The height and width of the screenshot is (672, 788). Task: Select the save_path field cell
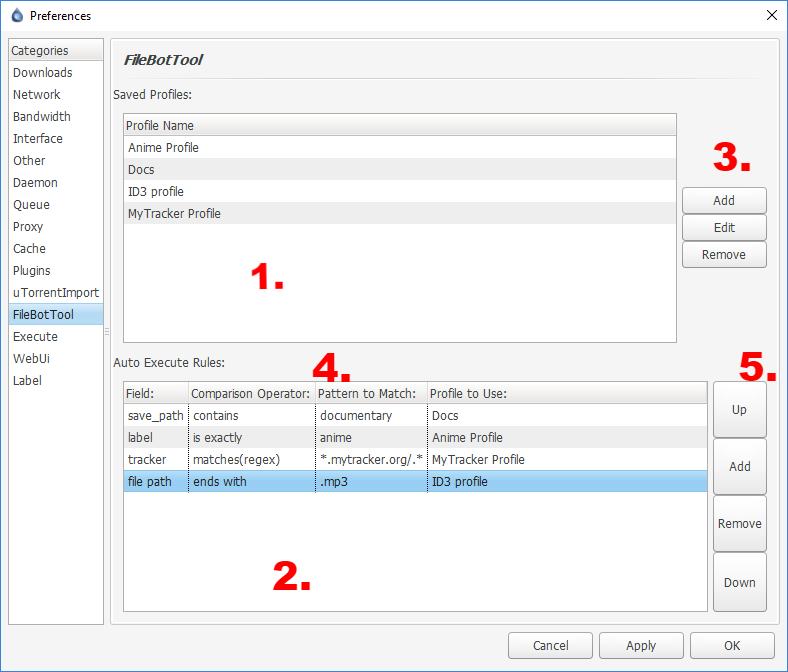pos(156,416)
